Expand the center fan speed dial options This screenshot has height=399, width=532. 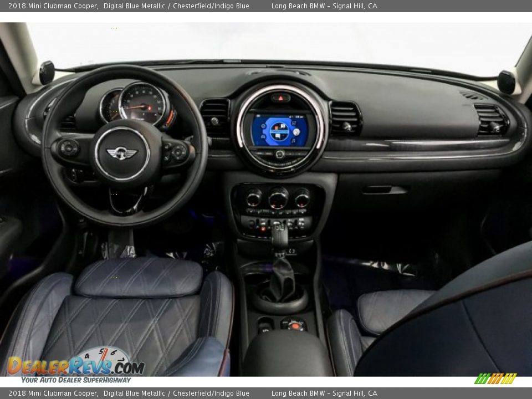[x=277, y=199]
